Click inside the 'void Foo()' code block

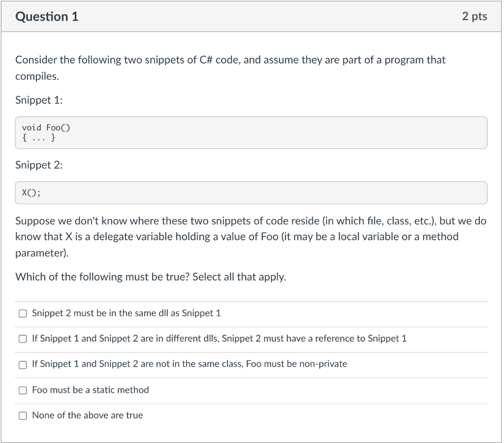(251, 133)
